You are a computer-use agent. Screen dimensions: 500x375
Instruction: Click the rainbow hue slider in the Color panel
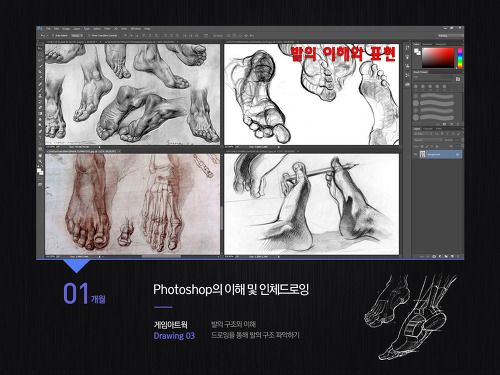coord(460,58)
